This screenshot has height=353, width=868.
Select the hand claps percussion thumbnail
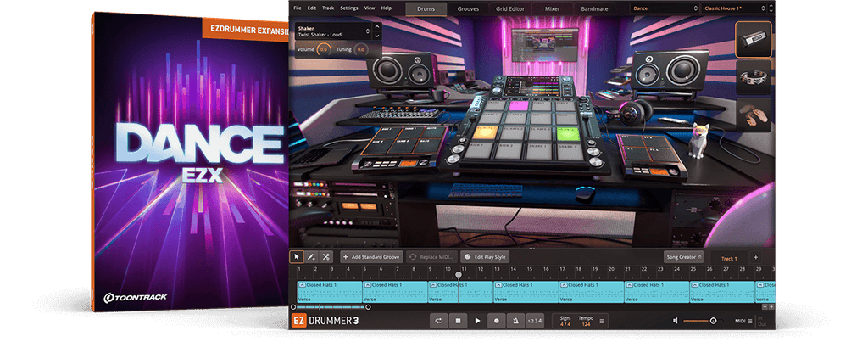pos(754,115)
